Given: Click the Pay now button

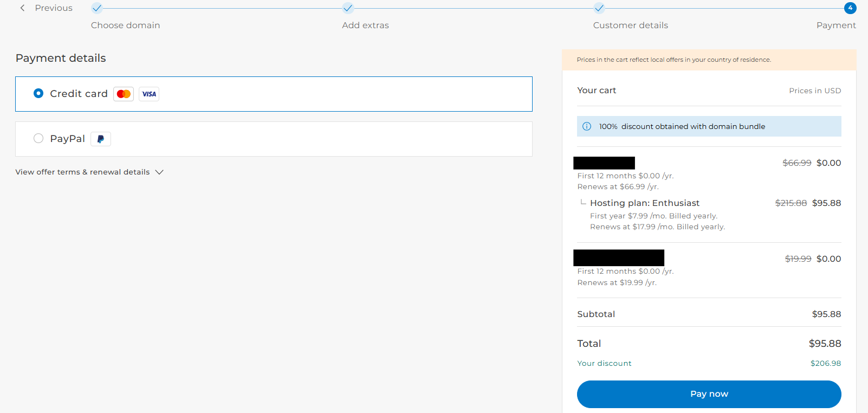Looking at the screenshot, I should coord(709,394).
